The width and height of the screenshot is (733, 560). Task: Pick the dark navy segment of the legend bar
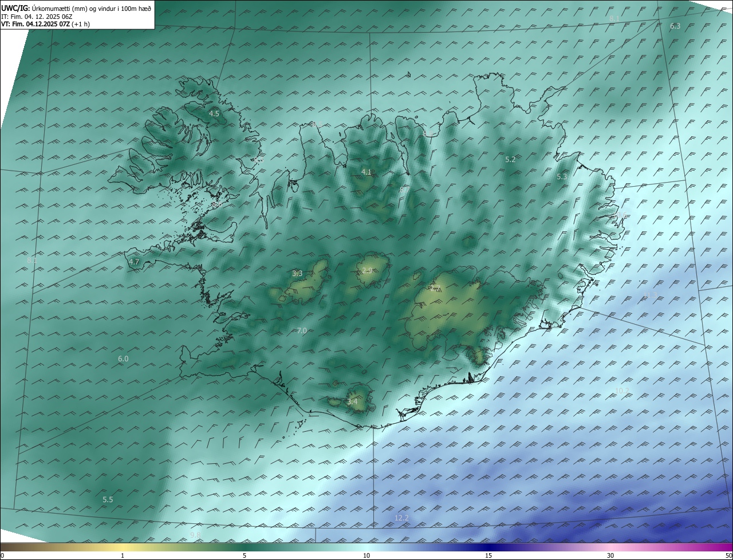click(x=488, y=547)
